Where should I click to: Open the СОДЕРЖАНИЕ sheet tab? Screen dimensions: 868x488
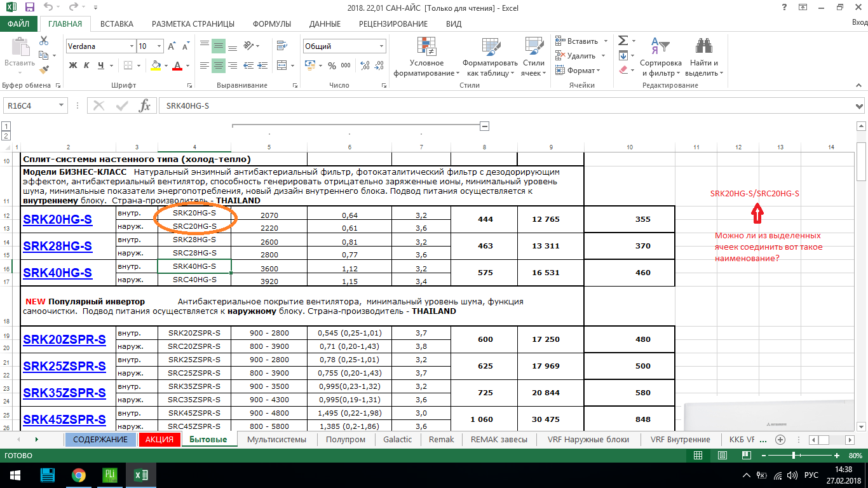pyautogui.click(x=100, y=439)
